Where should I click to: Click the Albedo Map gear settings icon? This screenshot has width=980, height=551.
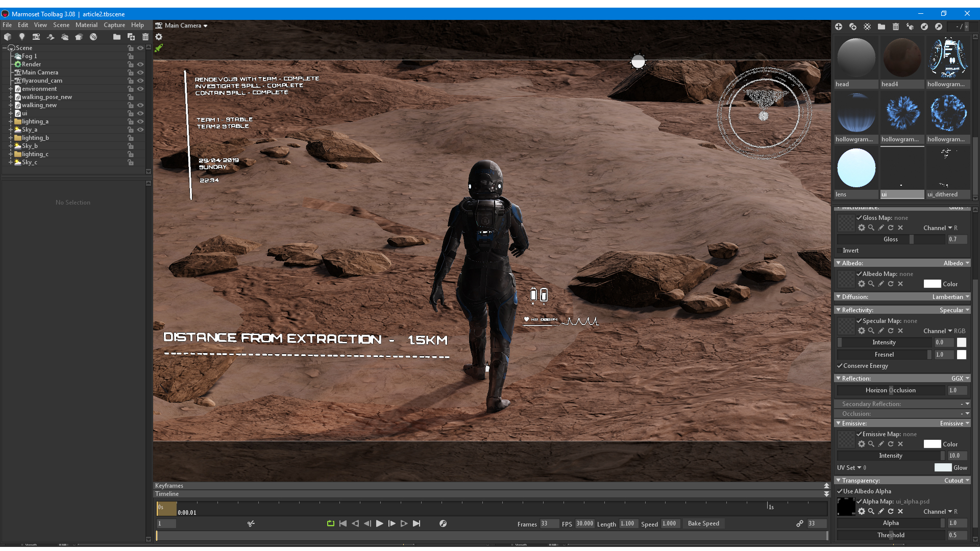pyautogui.click(x=862, y=284)
